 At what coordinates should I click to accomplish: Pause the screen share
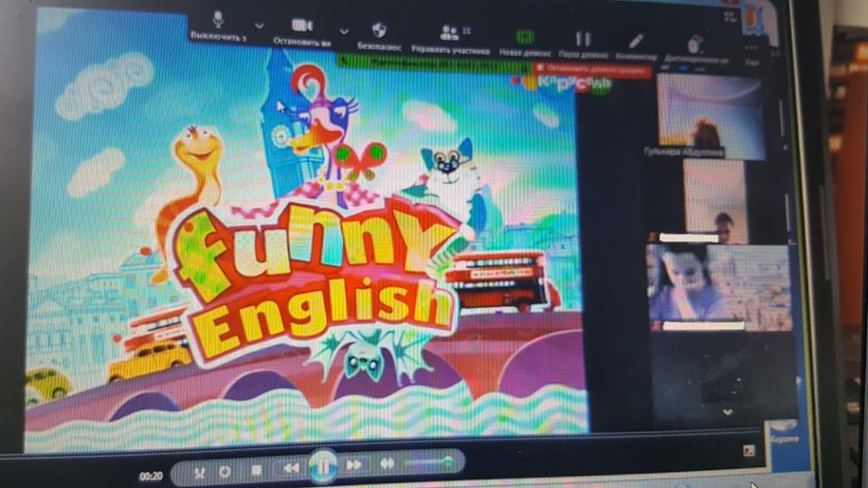[583, 38]
